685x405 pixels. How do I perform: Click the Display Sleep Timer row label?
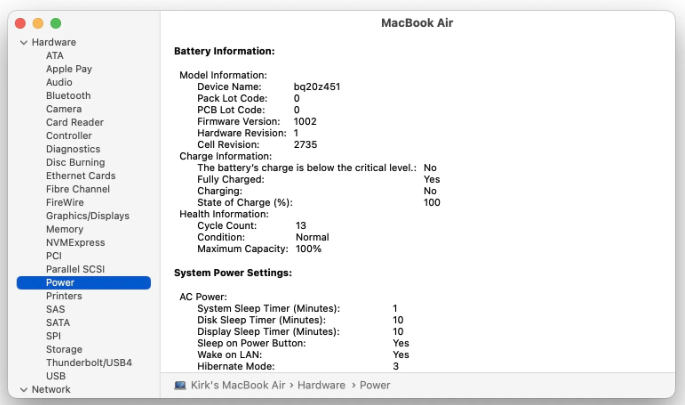point(268,332)
